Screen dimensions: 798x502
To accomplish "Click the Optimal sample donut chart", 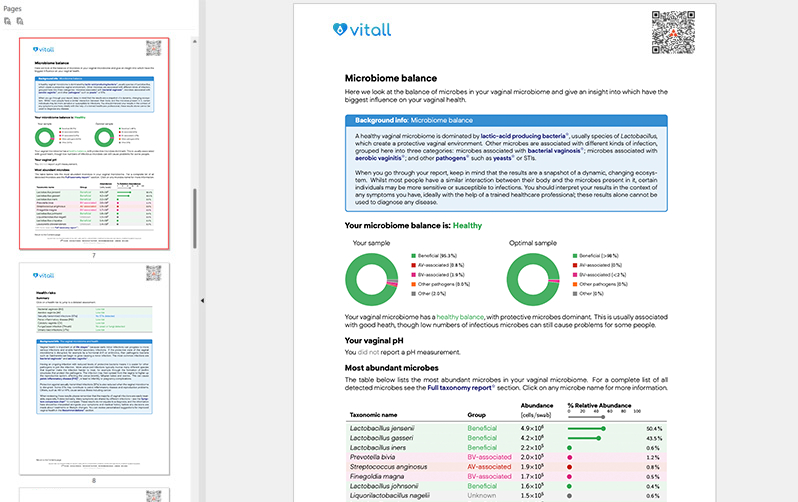I will pyautogui.click(x=533, y=280).
